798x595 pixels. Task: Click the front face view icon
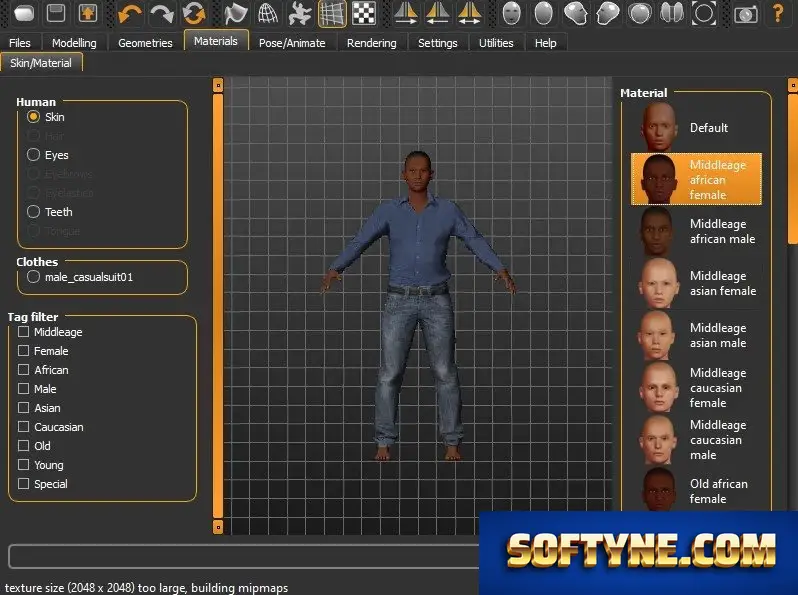511,13
